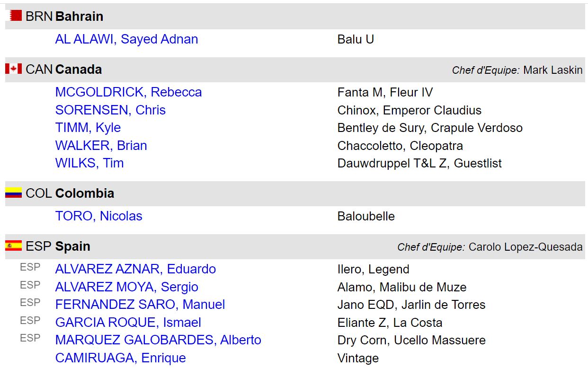The width and height of the screenshot is (588, 368).
Task: Open GARCIA ROQUE, Ismael rider page
Action: coord(128,323)
